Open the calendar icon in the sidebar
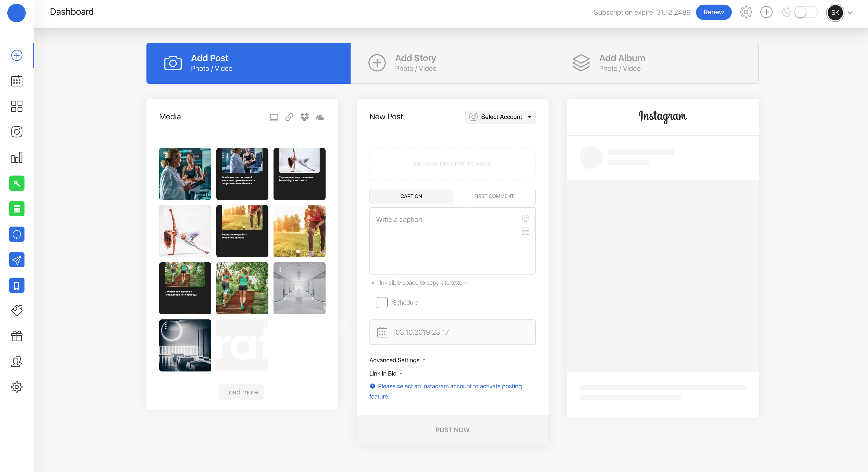Viewport: 868px width, 472px height. point(17,81)
